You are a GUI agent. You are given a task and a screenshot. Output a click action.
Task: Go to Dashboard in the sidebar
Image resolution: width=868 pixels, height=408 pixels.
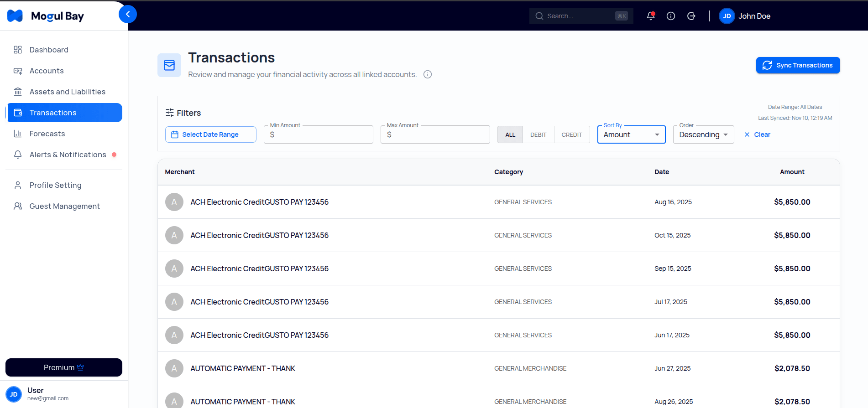point(64,50)
